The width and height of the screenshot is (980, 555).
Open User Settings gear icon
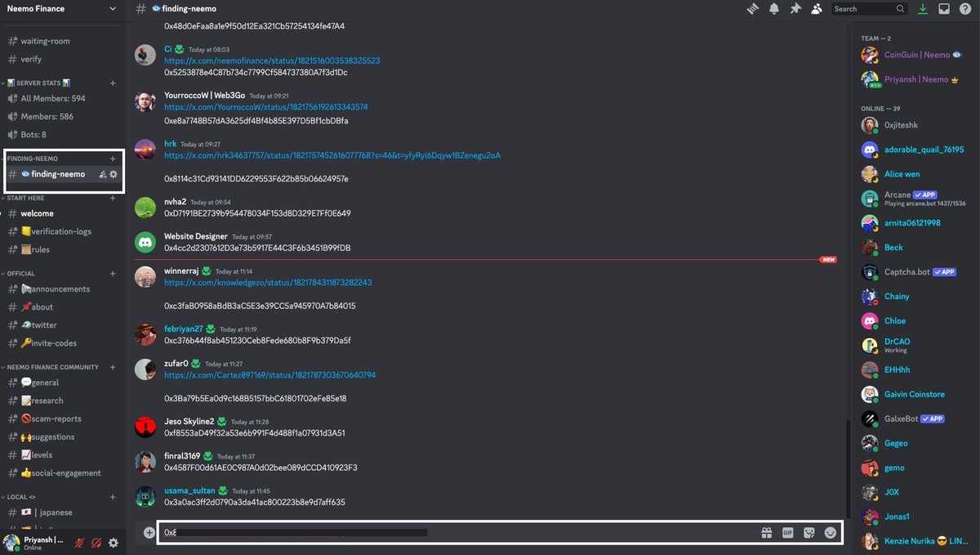114,543
